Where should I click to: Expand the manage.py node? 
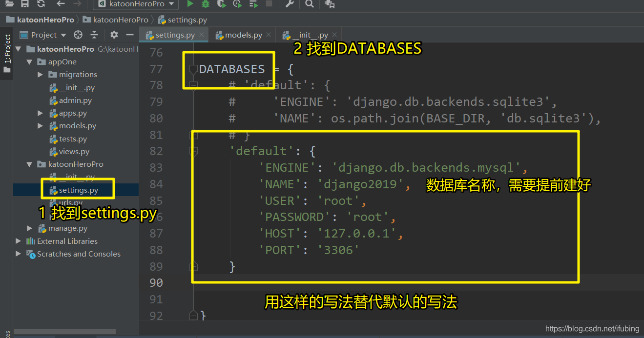pos(29,228)
